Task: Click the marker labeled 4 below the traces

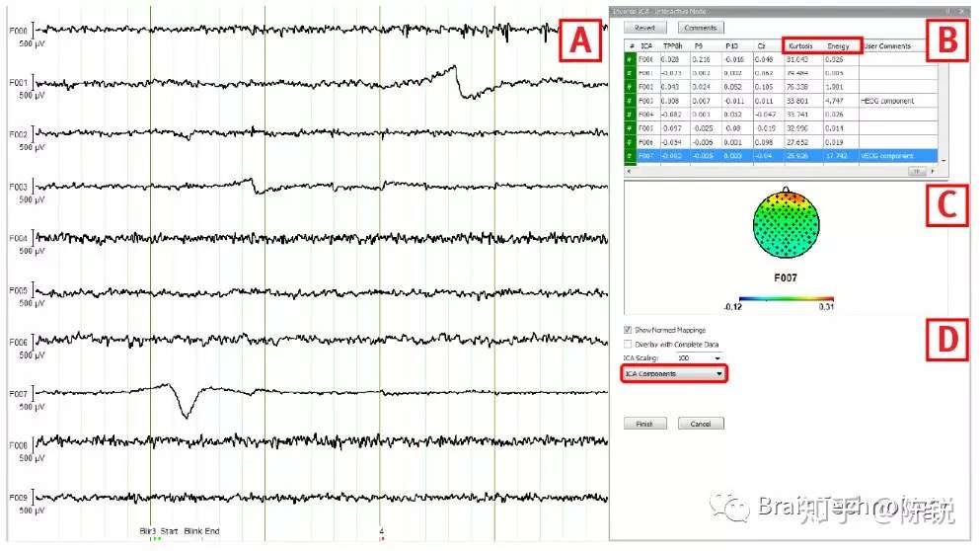Action: (381, 531)
